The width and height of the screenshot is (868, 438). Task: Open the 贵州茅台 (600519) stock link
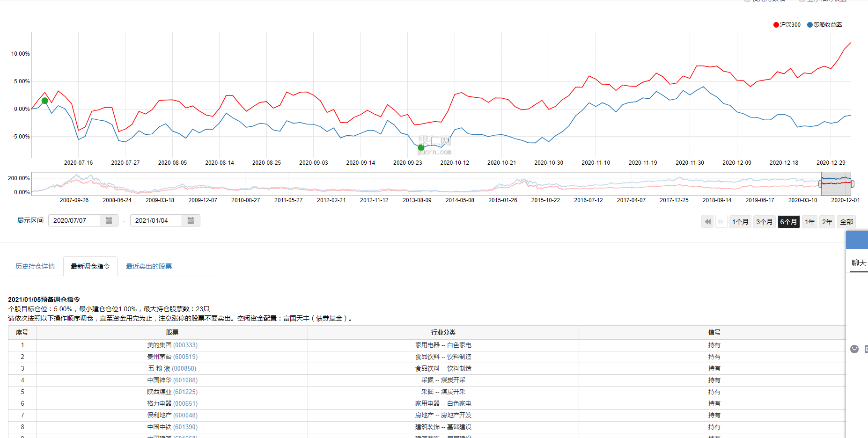172,357
